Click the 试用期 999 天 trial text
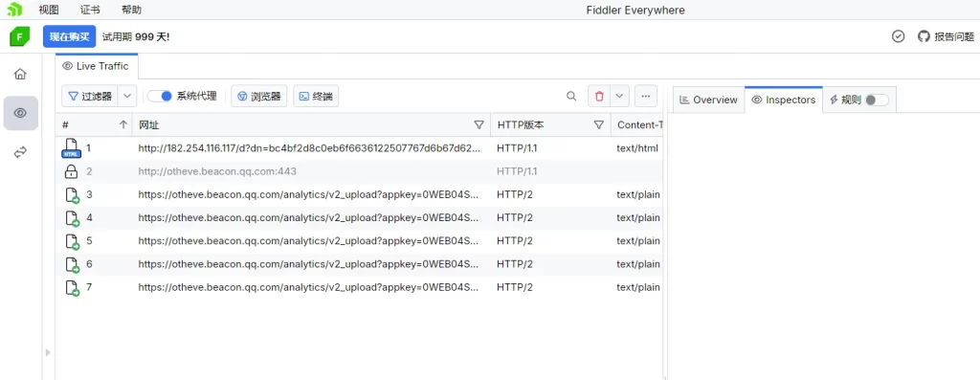 [x=136, y=37]
